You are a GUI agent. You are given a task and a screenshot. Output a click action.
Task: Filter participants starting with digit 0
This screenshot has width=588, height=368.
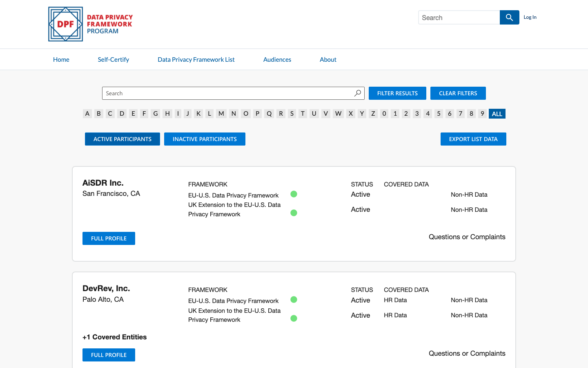tap(384, 114)
